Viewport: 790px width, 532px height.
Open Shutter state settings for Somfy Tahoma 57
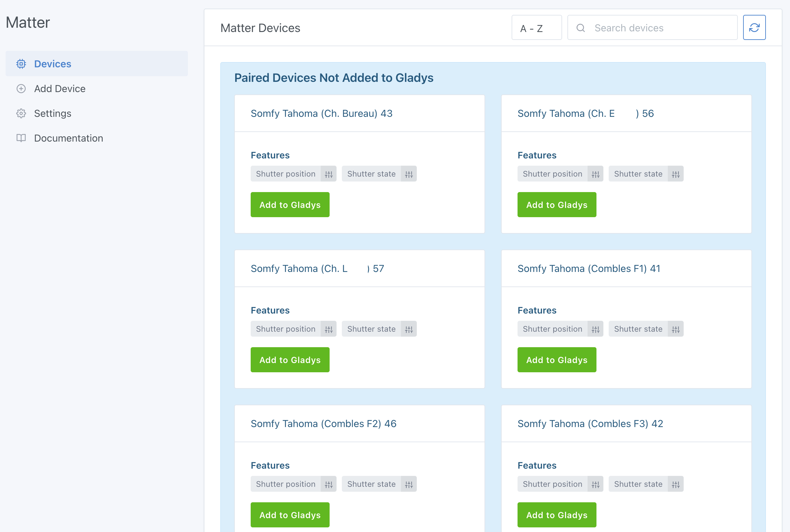(409, 328)
